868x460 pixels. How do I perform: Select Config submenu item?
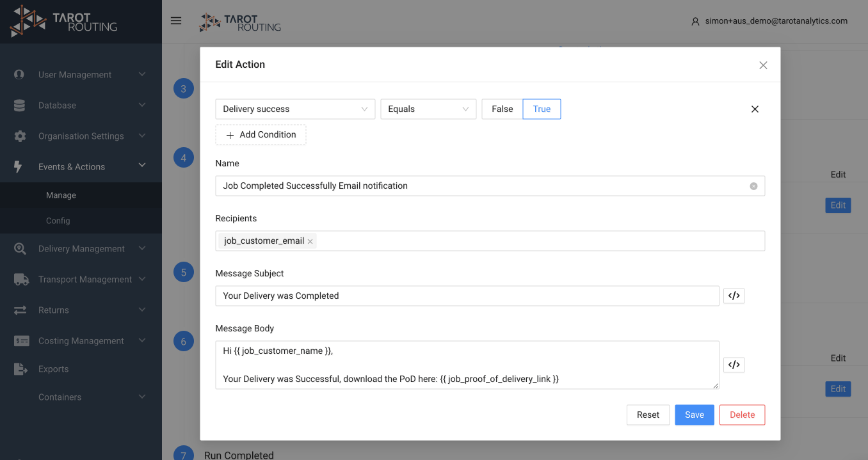pos(81,221)
